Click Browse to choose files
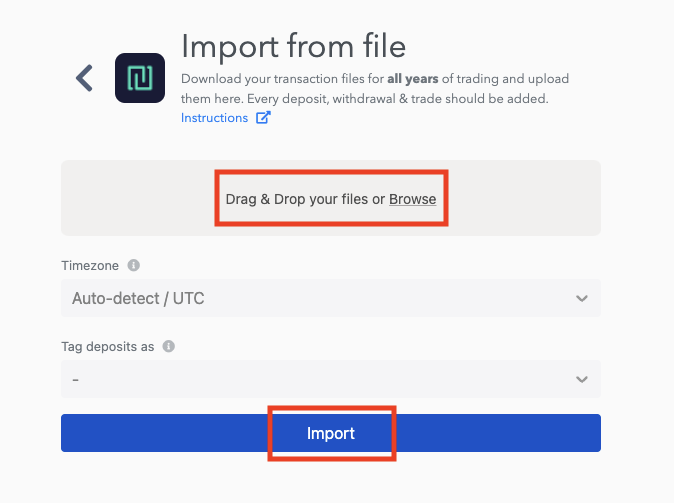This screenshot has height=503, width=674. [x=412, y=199]
